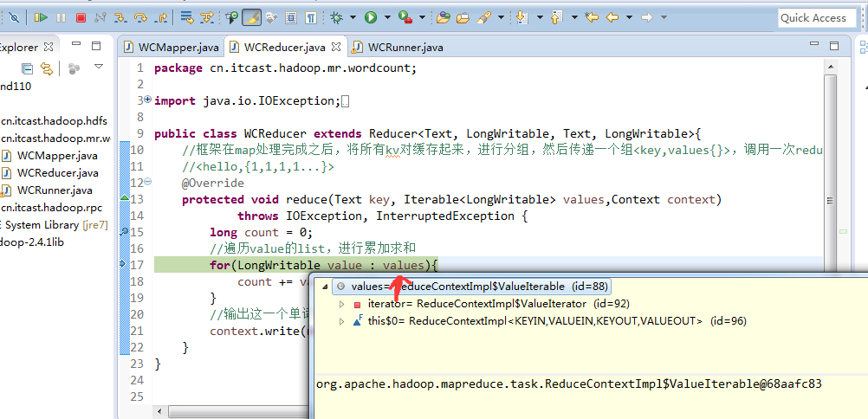This screenshot has height=419, width=868.
Task: Open WCRunner.java in Explorer tree
Action: point(47,190)
